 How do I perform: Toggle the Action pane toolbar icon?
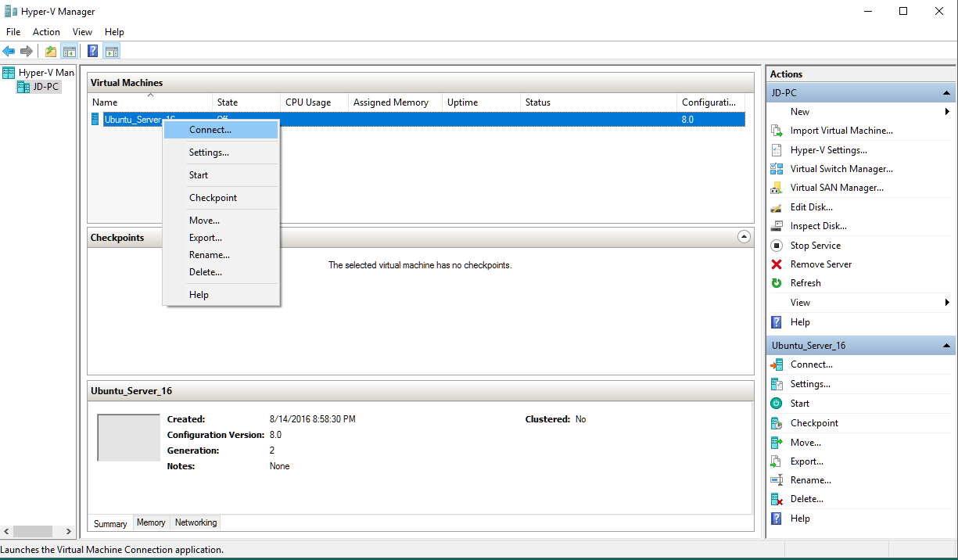112,52
